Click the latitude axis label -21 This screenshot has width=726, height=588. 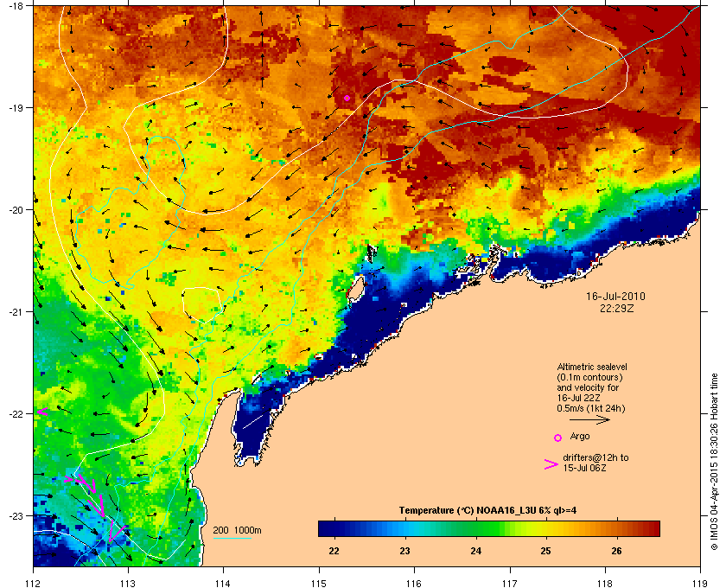click(16, 311)
